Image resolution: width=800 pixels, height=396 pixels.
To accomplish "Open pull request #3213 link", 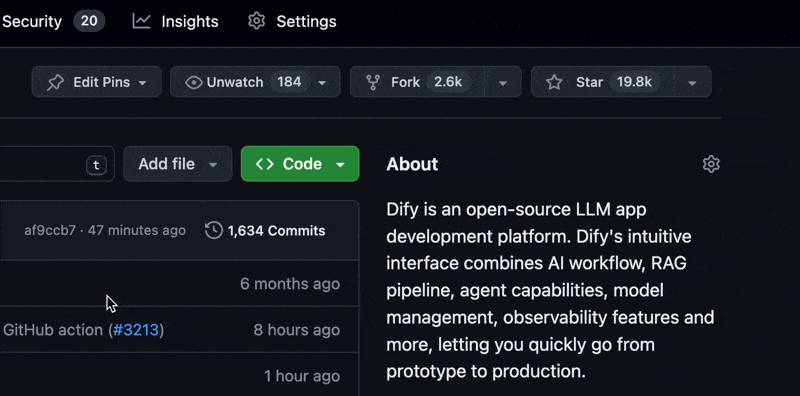I will pos(136,330).
